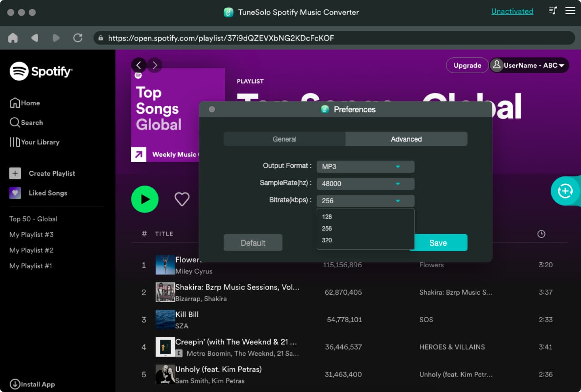Reload the page with the refresh icon

(x=78, y=38)
